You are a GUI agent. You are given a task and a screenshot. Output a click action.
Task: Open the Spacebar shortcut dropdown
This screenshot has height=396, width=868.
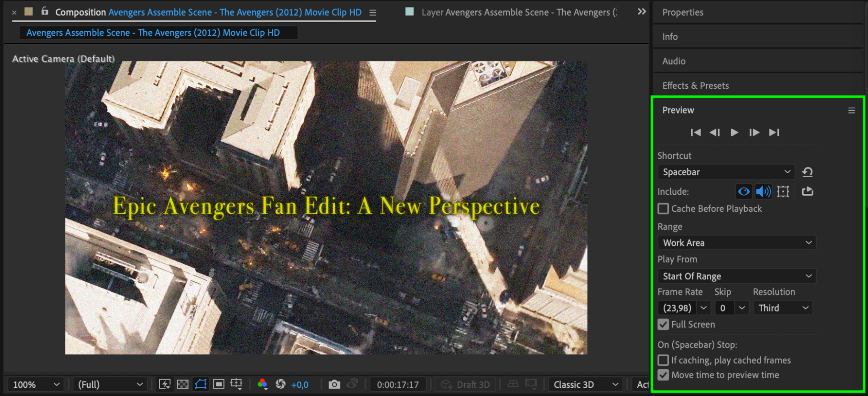[x=726, y=172]
